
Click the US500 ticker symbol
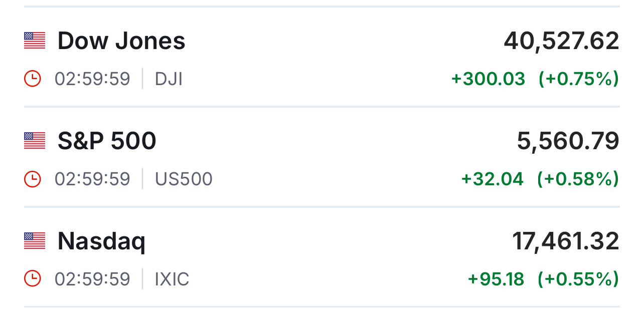(184, 179)
